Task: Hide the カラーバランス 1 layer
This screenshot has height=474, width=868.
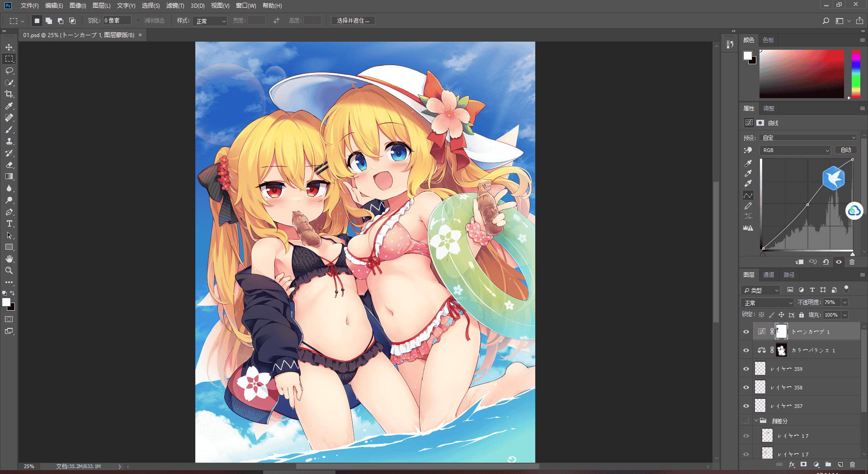Action: click(746, 351)
